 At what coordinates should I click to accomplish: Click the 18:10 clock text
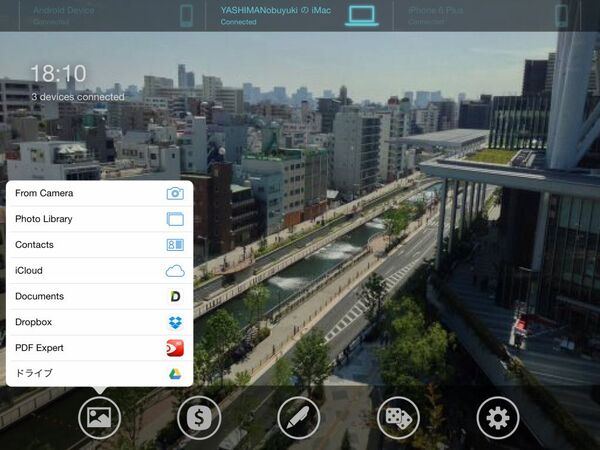[58, 73]
